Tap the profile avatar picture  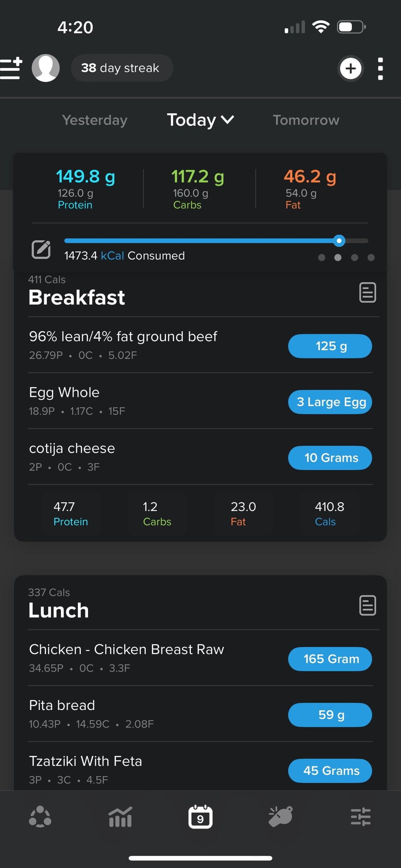point(46,68)
